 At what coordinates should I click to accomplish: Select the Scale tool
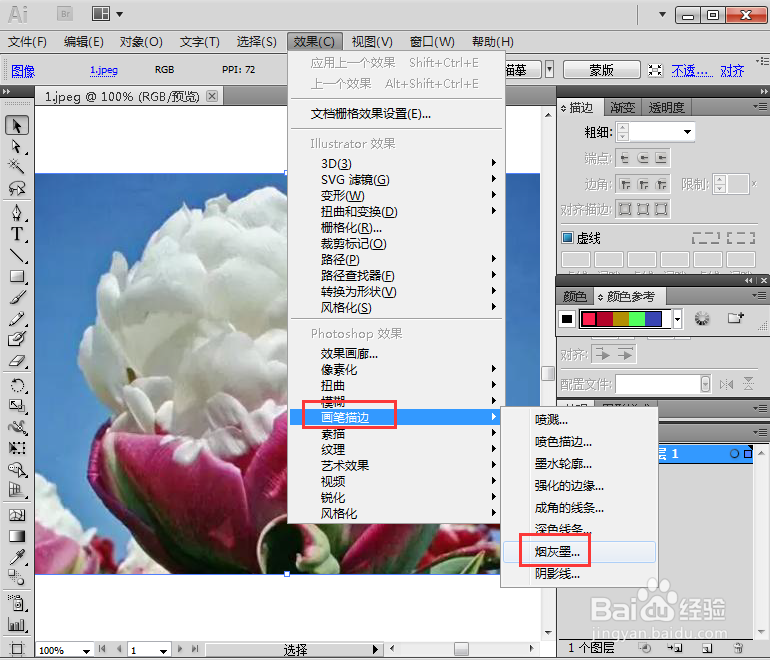pos(17,406)
